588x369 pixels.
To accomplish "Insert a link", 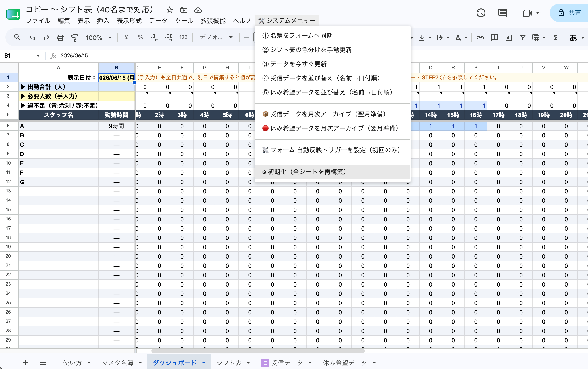I will pyautogui.click(x=480, y=37).
